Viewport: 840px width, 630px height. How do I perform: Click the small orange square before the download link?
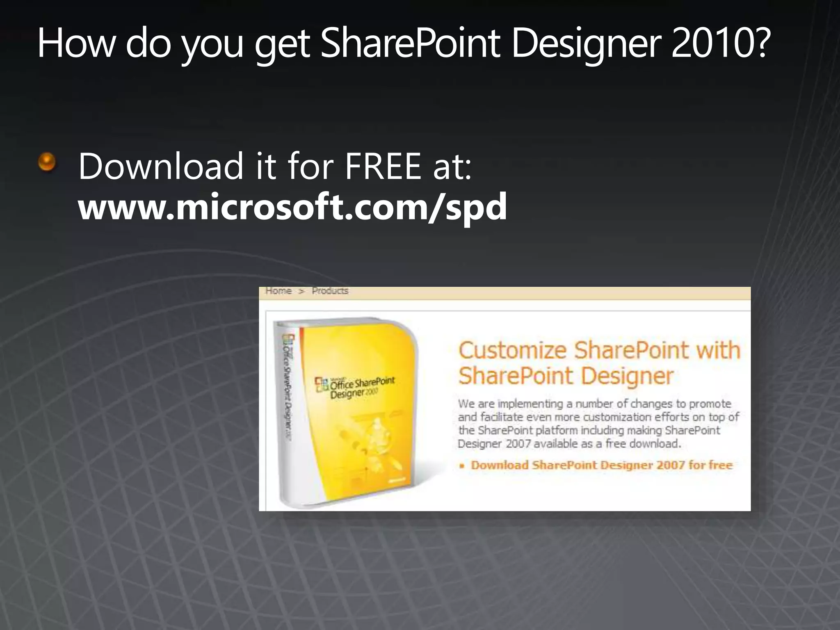(x=462, y=466)
